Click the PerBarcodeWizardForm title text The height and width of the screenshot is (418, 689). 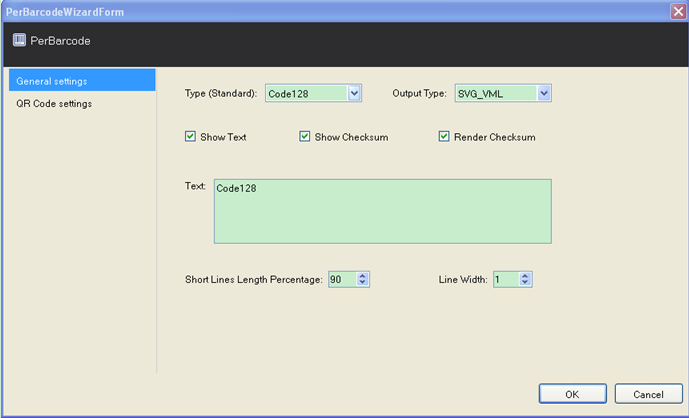65,12
